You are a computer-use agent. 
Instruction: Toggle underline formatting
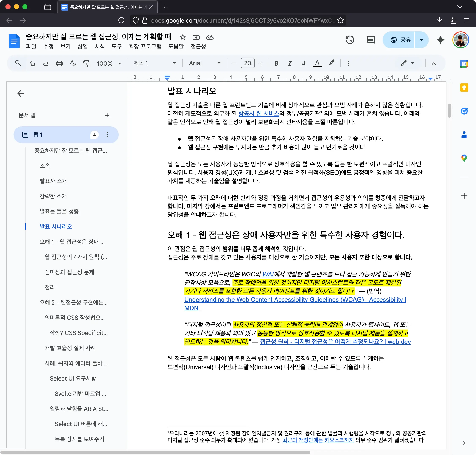303,63
